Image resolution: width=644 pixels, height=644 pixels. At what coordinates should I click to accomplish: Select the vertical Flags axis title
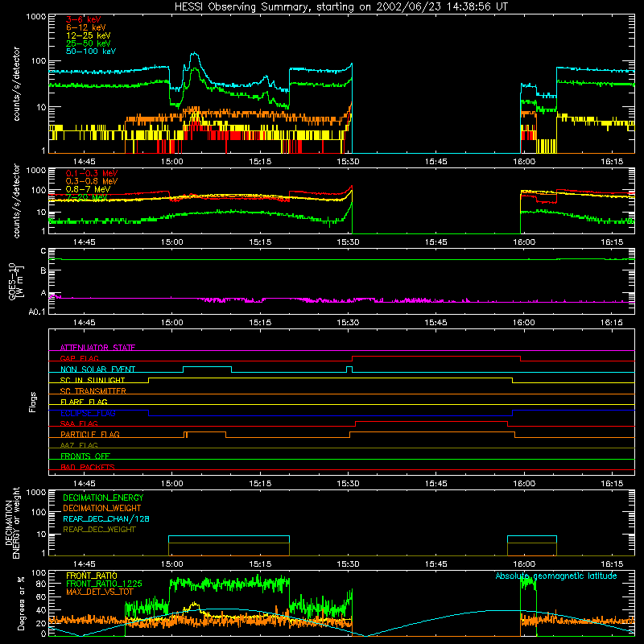click(x=33, y=402)
